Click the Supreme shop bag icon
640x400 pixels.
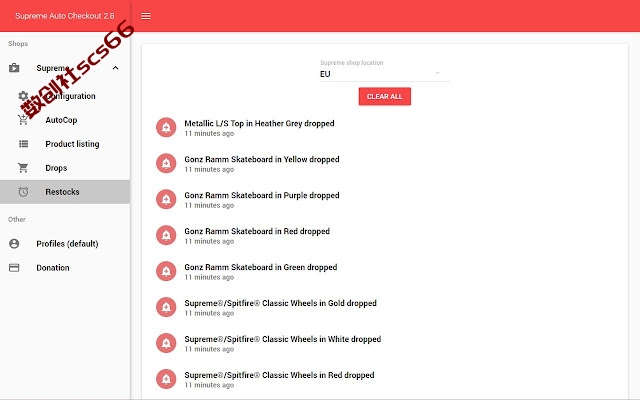[x=14, y=68]
